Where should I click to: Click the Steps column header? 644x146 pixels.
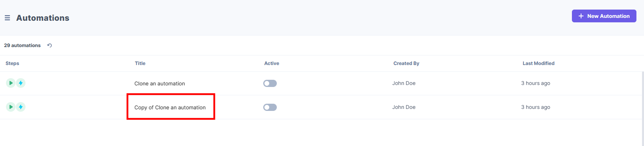[x=12, y=63]
